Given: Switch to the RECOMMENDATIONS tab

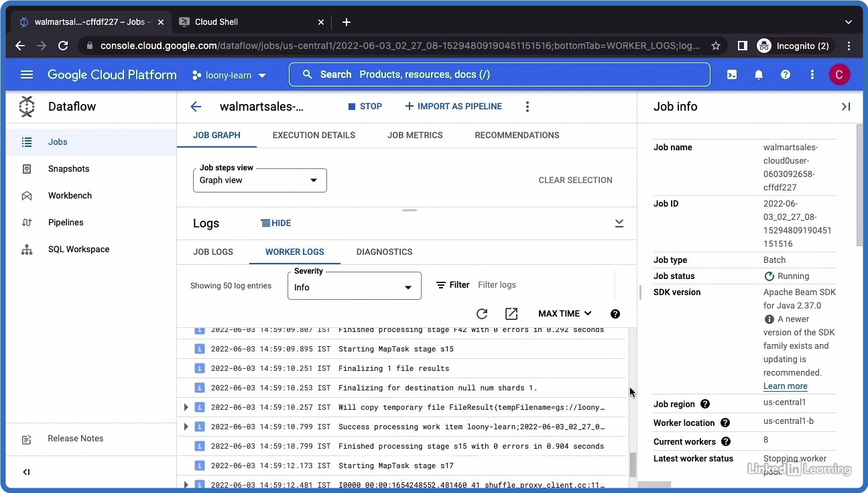Looking at the screenshot, I should point(517,135).
